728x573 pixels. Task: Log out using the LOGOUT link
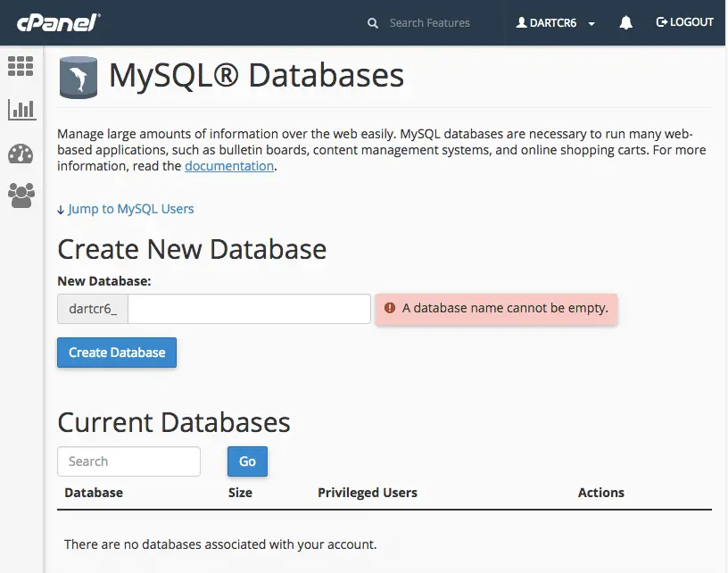(x=684, y=21)
